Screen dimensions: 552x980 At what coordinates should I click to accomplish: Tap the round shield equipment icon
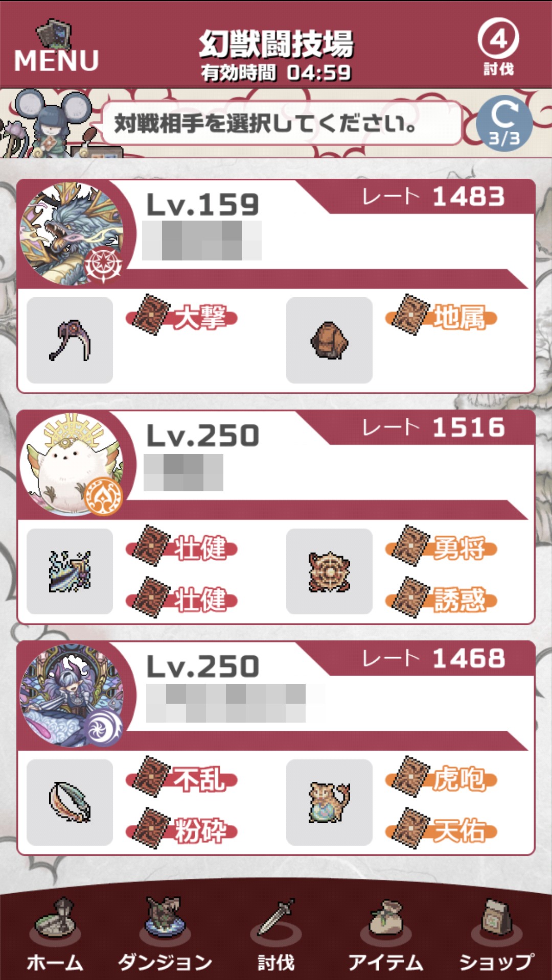[329, 571]
